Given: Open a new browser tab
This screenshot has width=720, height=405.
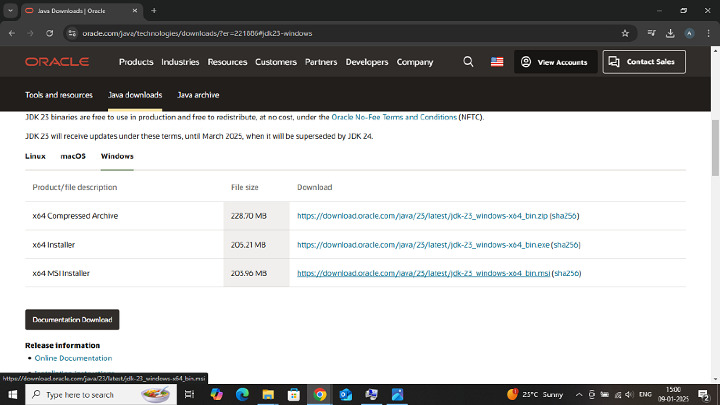Looking at the screenshot, I should click(x=154, y=11).
